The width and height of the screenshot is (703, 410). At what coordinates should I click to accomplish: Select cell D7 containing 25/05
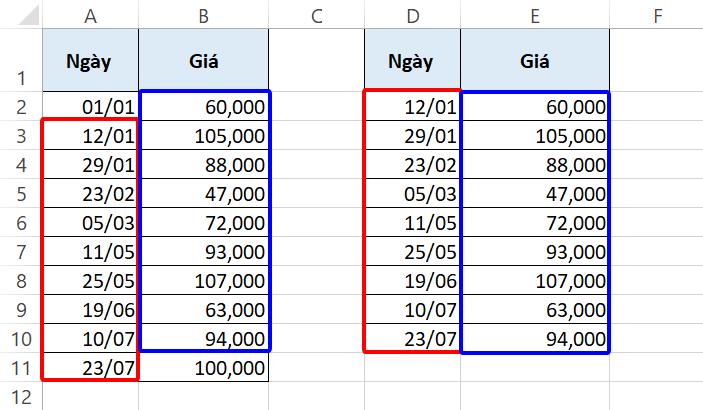(x=412, y=251)
